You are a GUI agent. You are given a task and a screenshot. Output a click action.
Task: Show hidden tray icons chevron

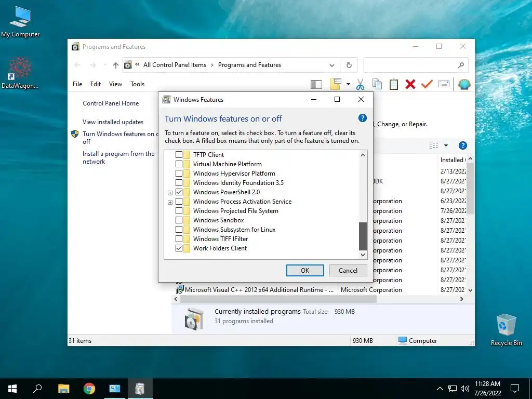coord(440,389)
